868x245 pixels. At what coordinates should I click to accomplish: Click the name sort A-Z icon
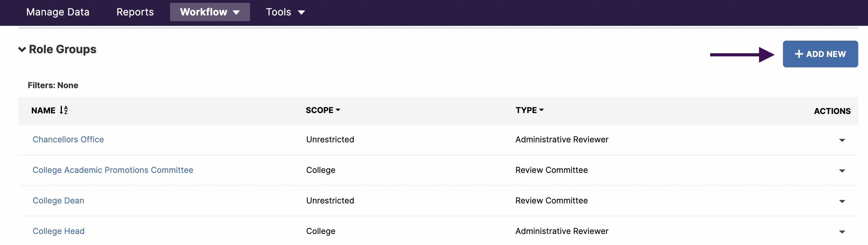[64, 110]
